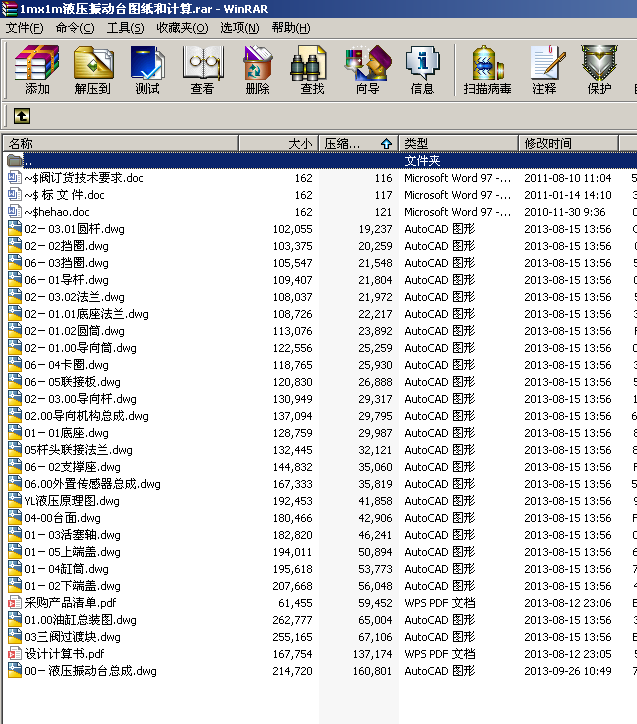The image size is (637, 724).
Task: Click icon of 设计计算书.pdf
Action: [x=15, y=653]
